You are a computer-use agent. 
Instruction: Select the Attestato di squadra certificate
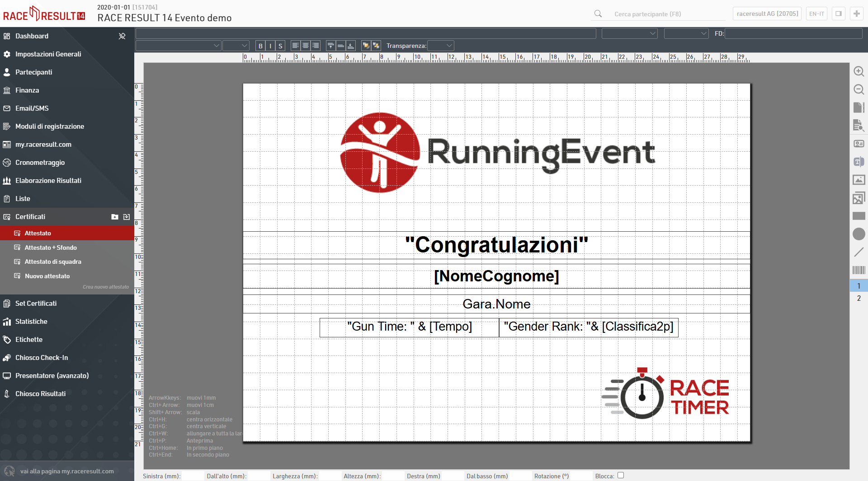(53, 262)
